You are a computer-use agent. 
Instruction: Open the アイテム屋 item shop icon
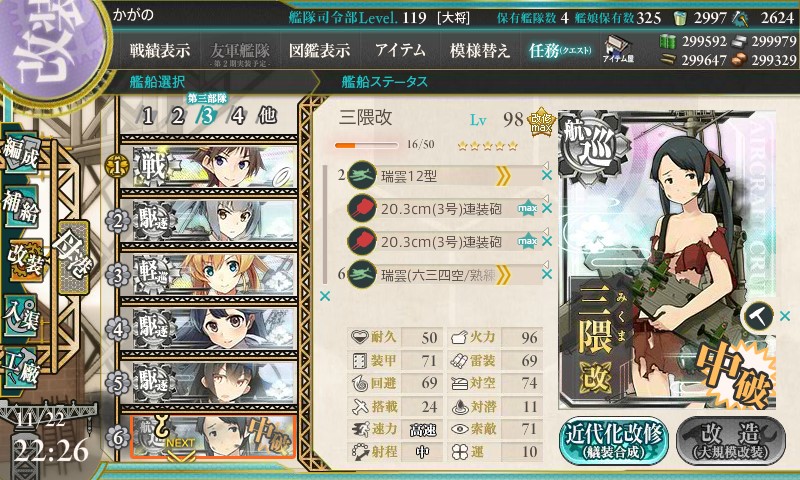(x=617, y=49)
